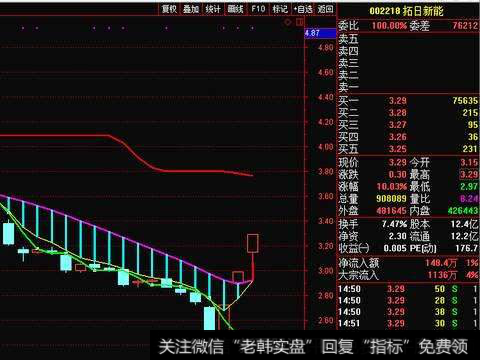Click the diamond icon above the chart
The height and width of the screenshot is (360, 480).
(x=288, y=23)
